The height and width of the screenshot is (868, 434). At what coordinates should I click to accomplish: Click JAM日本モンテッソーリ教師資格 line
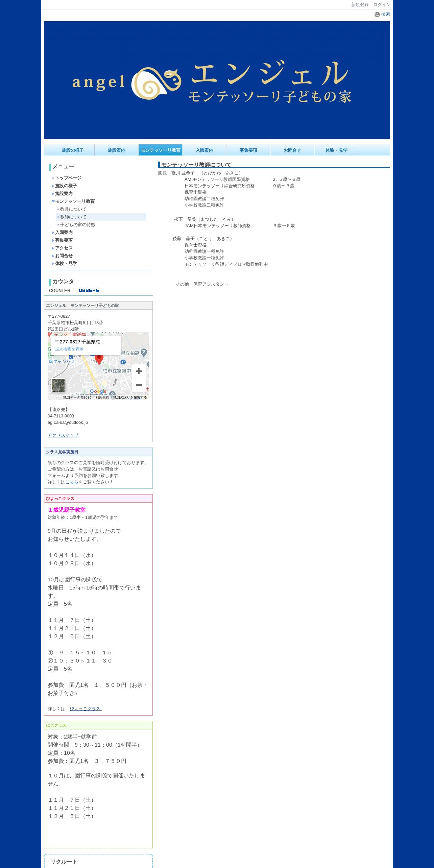pyautogui.click(x=218, y=226)
